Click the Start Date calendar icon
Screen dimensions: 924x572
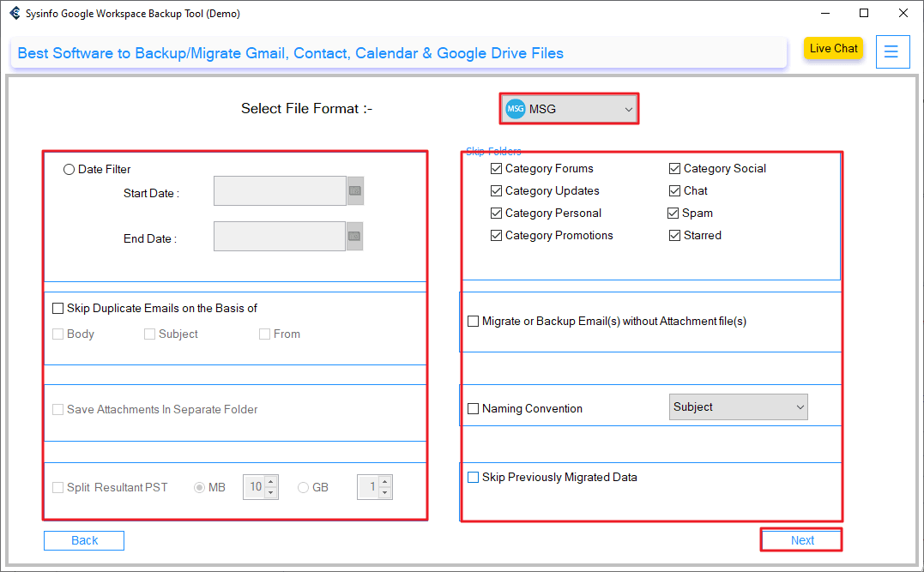click(355, 191)
